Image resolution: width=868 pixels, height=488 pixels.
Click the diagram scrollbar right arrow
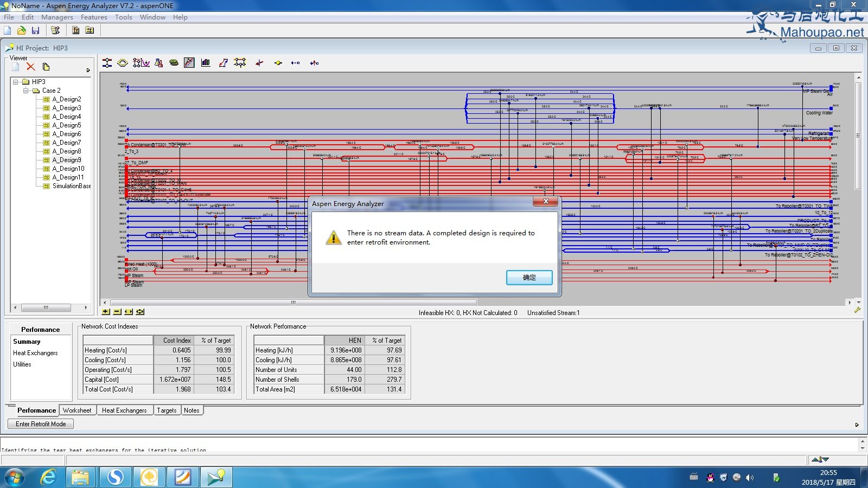click(850, 303)
